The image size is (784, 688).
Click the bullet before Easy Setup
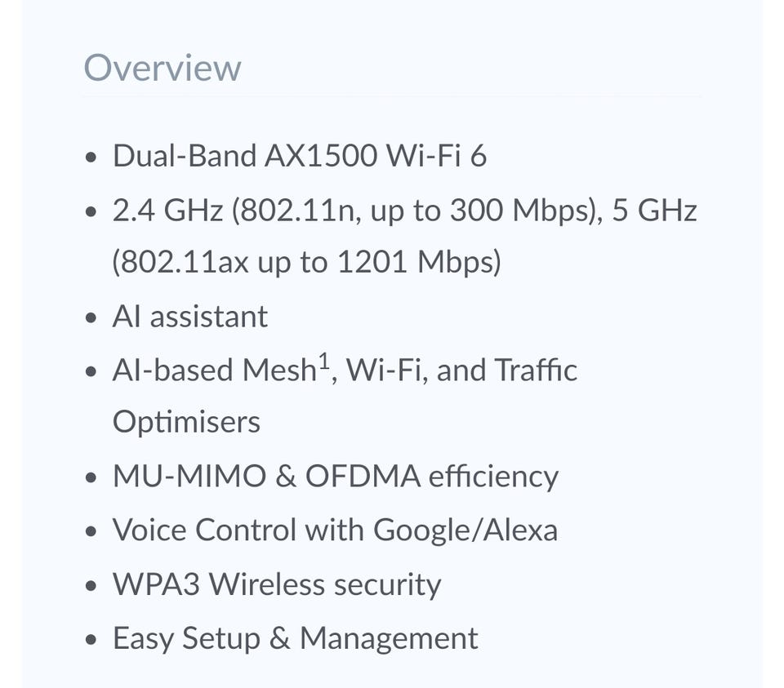tap(91, 639)
